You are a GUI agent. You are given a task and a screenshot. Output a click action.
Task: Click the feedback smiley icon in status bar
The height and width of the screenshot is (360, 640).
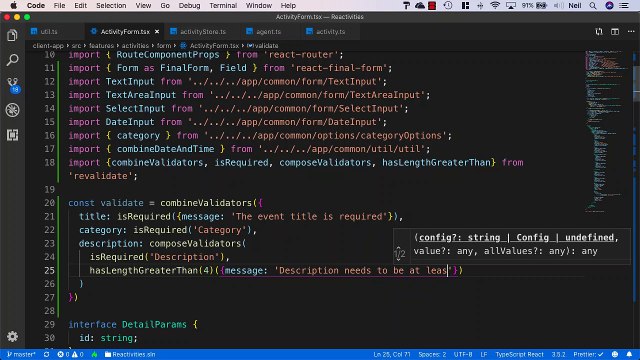[x=615, y=354]
